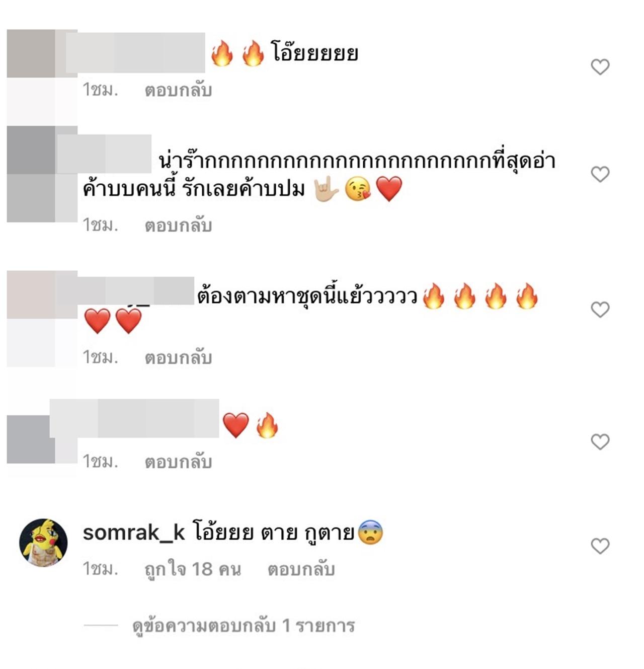Open blurred username on heart-fire comment

click(x=134, y=418)
